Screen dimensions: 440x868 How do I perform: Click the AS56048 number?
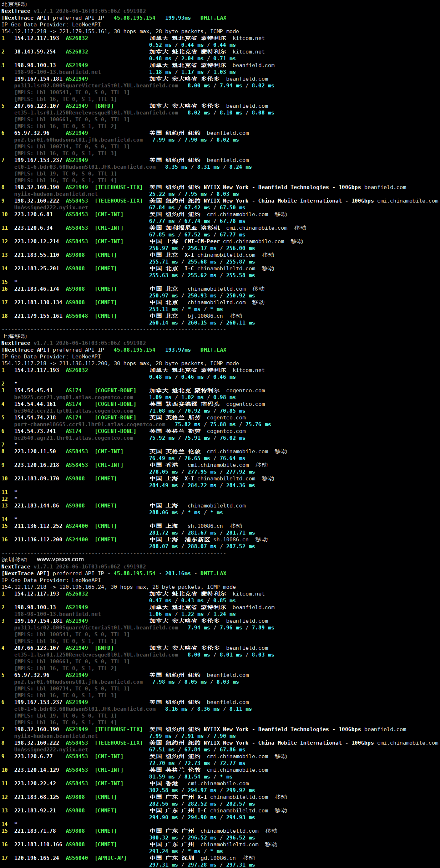click(x=77, y=316)
